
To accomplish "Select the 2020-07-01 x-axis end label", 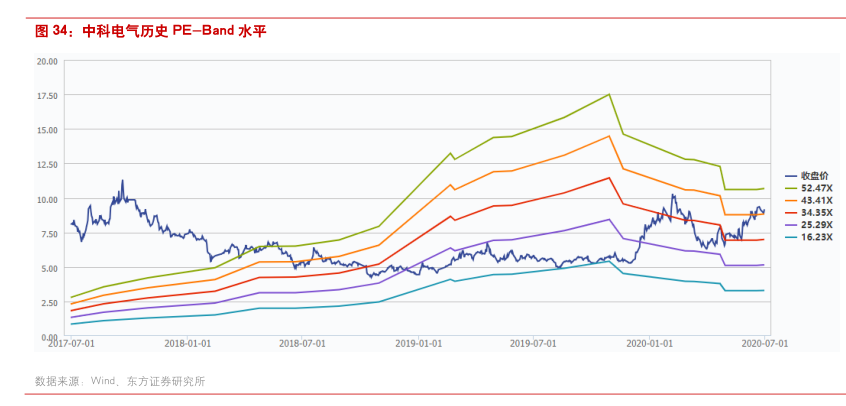I will (x=764, y=343).
